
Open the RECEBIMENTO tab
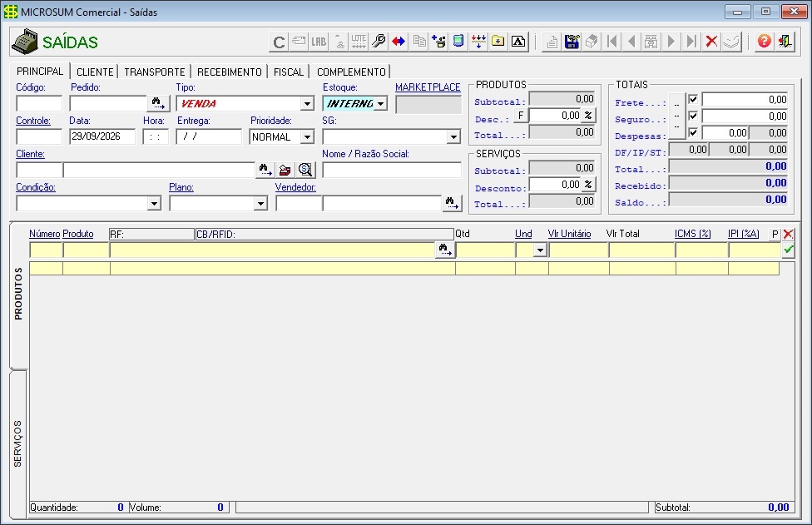[230, 72]
